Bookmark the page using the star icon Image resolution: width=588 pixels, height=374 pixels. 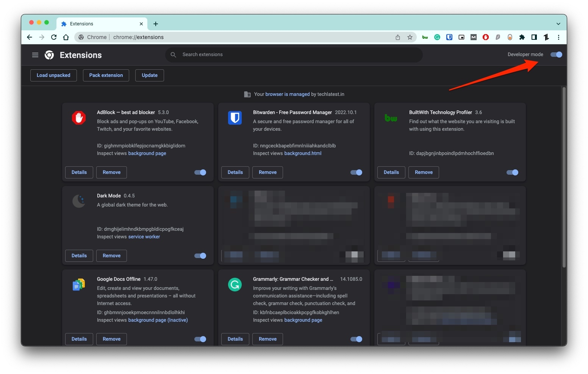pos(410,37)
